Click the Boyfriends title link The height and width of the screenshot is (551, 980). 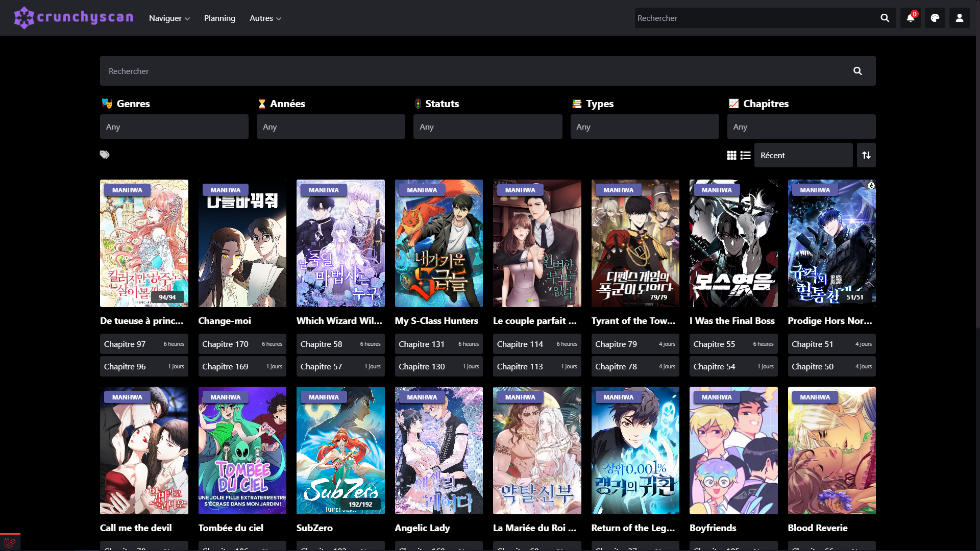tap(713, 528)
